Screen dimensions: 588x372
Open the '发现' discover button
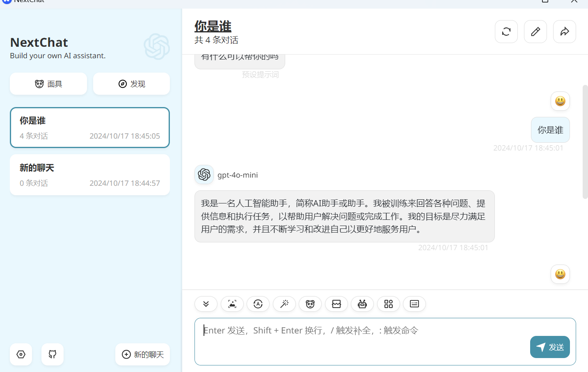(131, 84)
